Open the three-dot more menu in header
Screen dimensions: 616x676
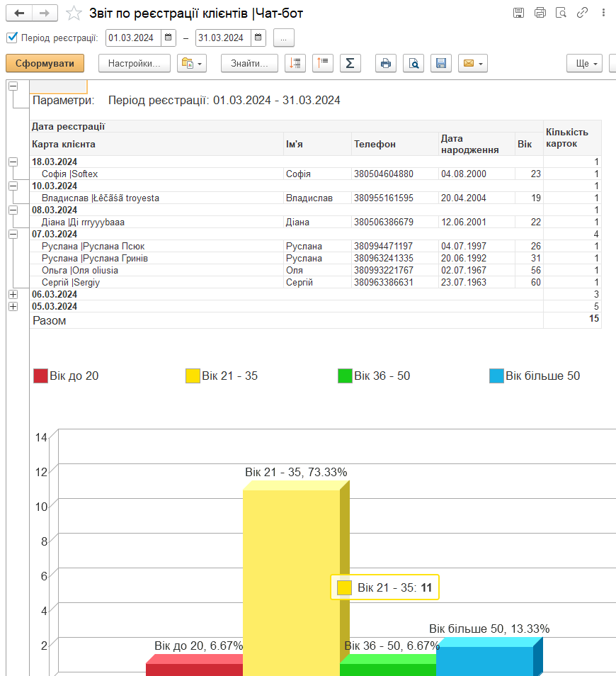(603, 13)
